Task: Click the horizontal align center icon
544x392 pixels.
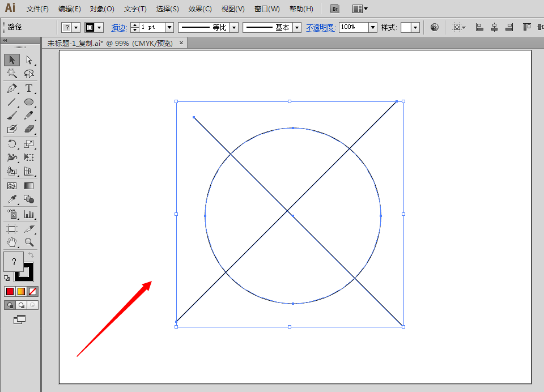Action: pyautogui.click(x=494, y=27)
